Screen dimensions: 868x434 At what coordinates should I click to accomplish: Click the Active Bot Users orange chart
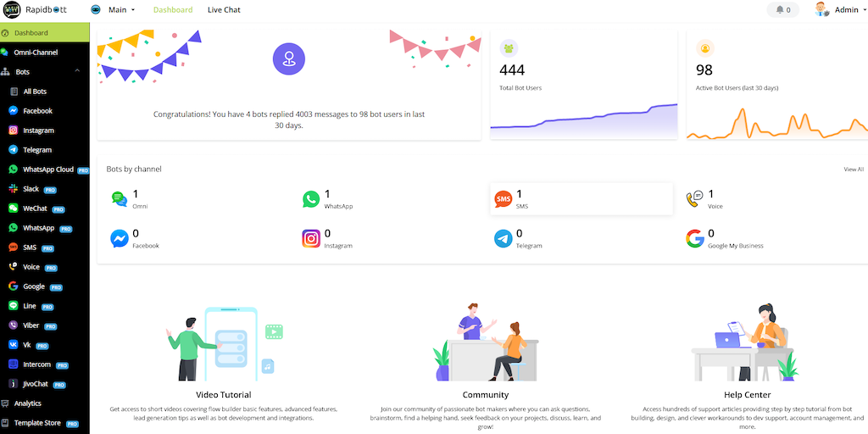(777, 123)
